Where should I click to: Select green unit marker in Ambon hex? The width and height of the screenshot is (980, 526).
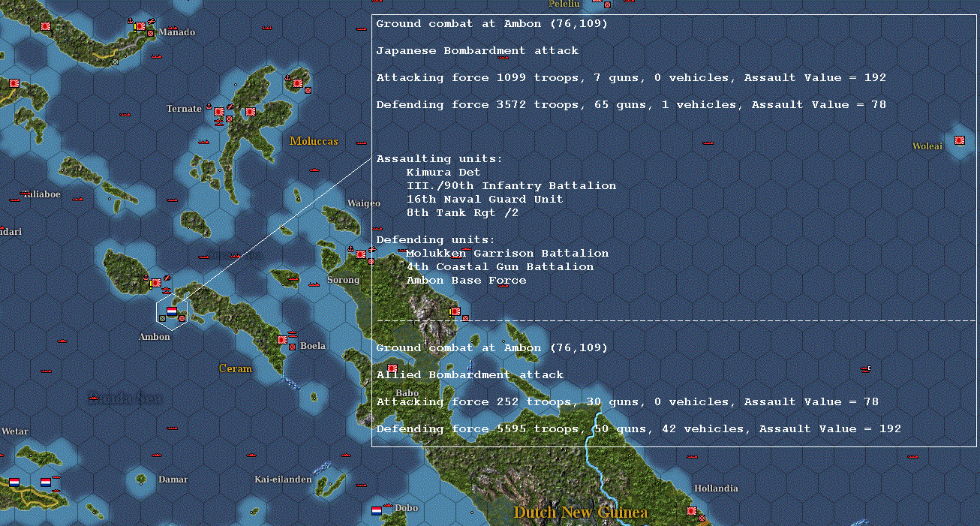click(x=162, y=318)
